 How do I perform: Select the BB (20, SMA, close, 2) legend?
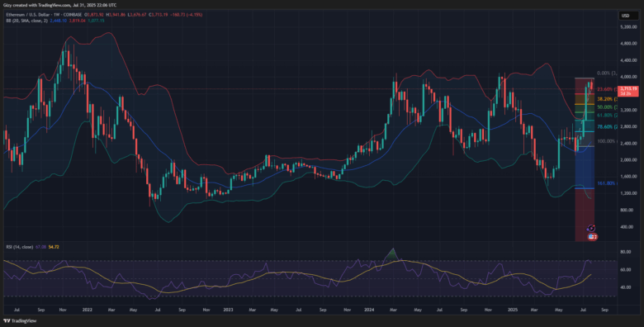26,21
